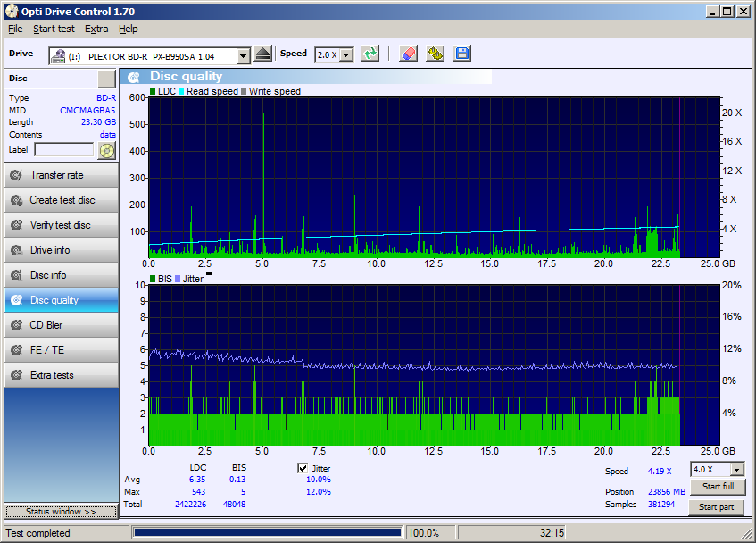Select the Disc quality sidebar item
The image size is (756, 543).
62,300
